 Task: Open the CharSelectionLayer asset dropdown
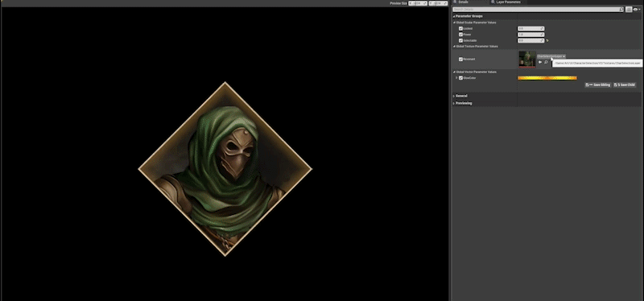[x=551, y=56]
